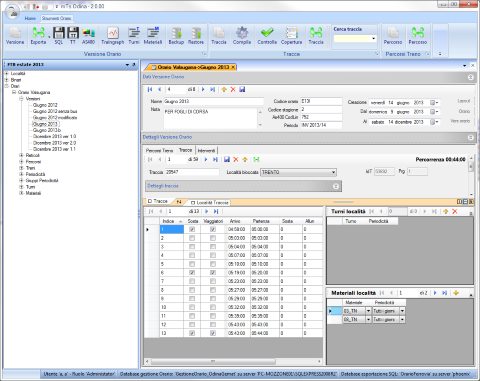
Task: Expand the Gruppi Periodicità tree node
Action: tap(21, 181)
